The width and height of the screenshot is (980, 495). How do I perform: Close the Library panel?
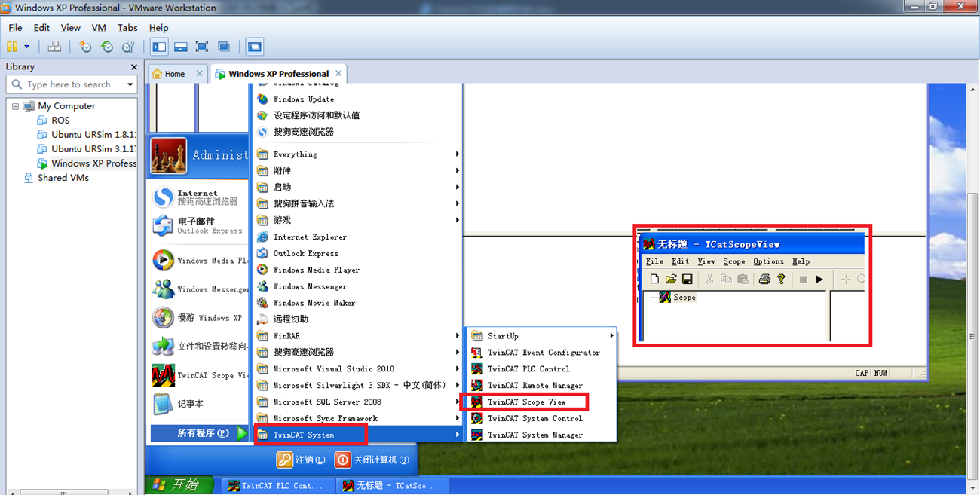[133, 67]
